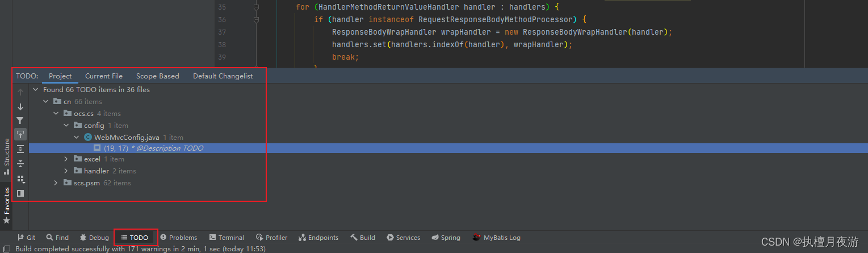Open the Find tool window

coord(57,238)
